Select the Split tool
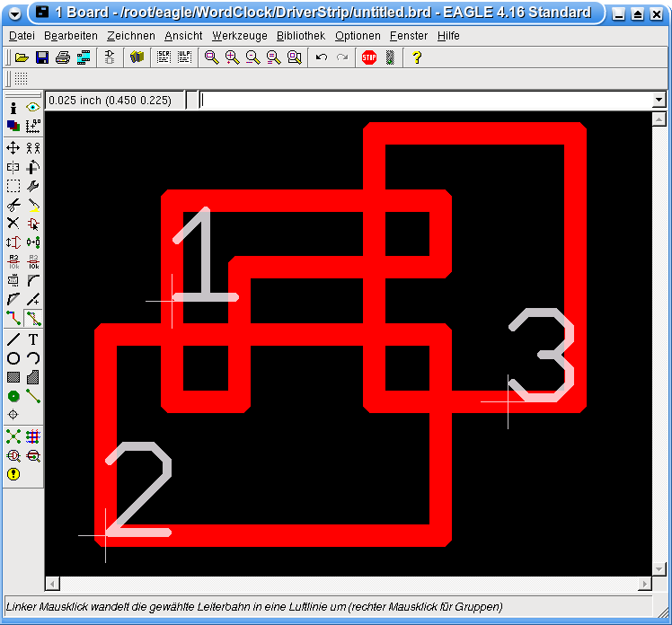The height and width of the screenshot is (625, 672). (13, 299)
